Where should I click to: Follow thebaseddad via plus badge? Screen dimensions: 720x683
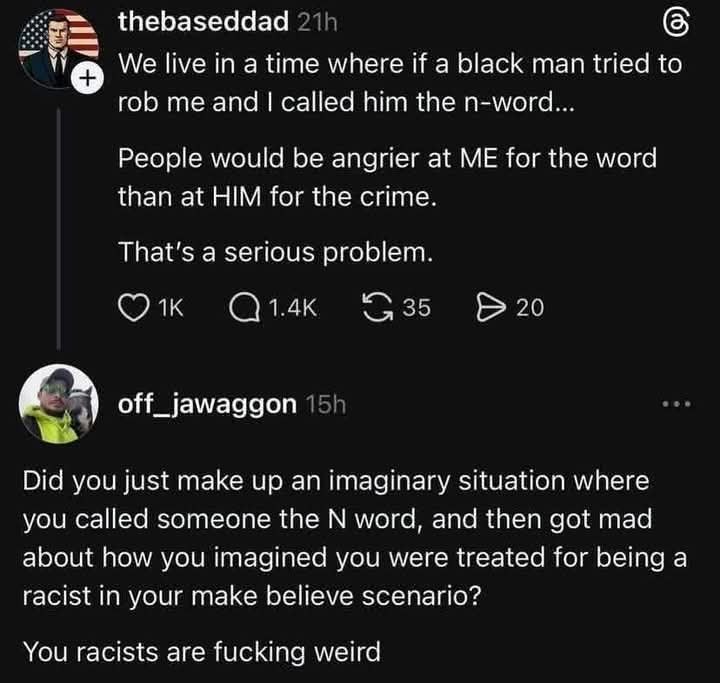tap(87, 79)
